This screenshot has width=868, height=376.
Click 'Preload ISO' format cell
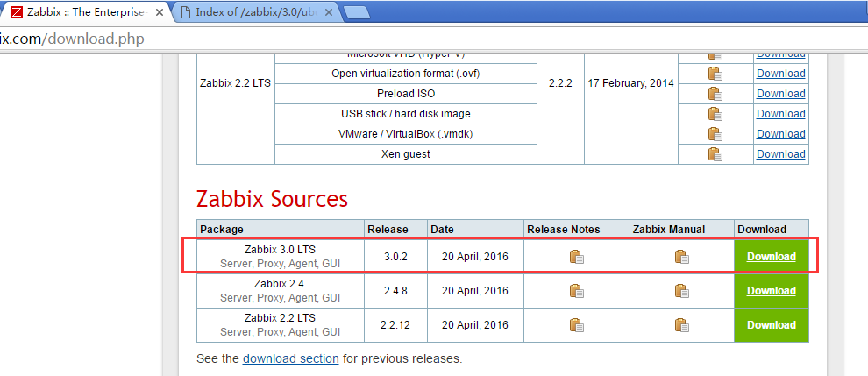(x=406, y=94)
